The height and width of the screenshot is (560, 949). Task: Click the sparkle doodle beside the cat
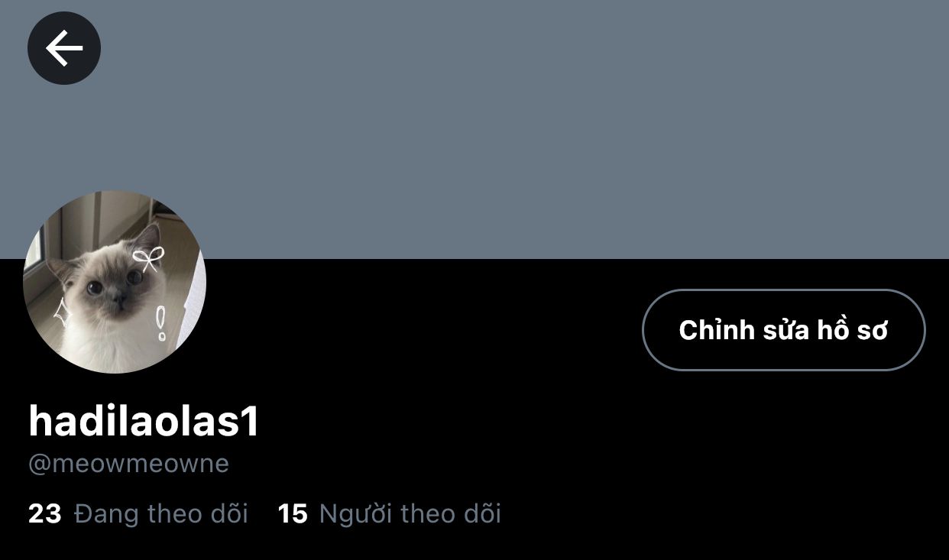click(x=60, y=312)
